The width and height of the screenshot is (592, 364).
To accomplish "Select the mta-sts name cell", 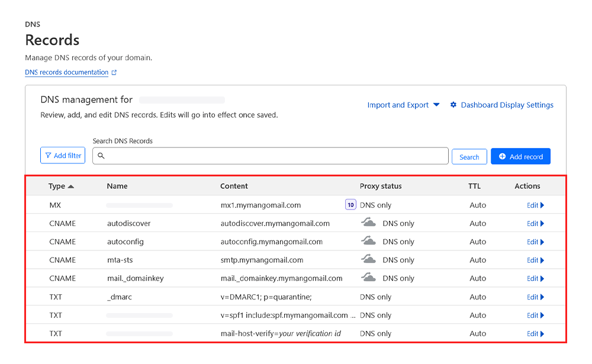I will pos(120,260).
